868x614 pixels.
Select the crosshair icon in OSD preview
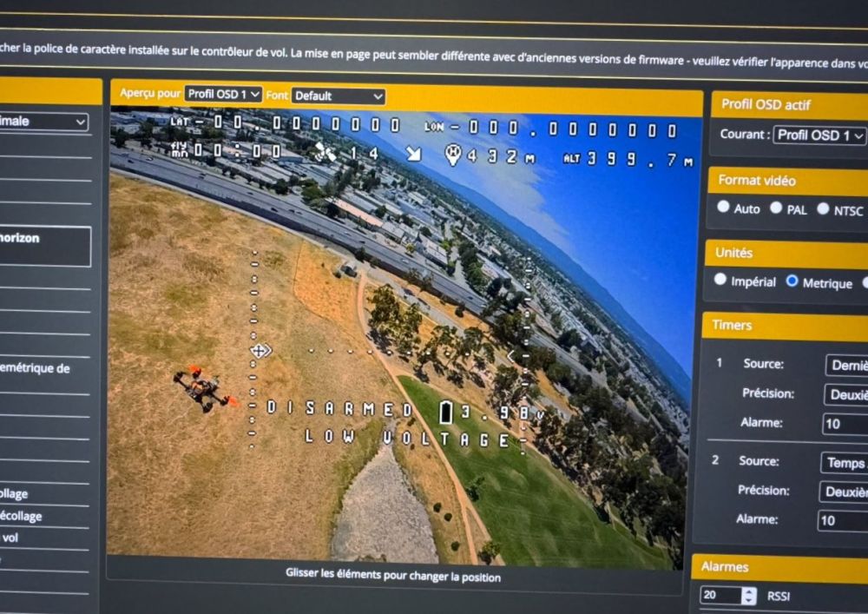tap(260, 350)
